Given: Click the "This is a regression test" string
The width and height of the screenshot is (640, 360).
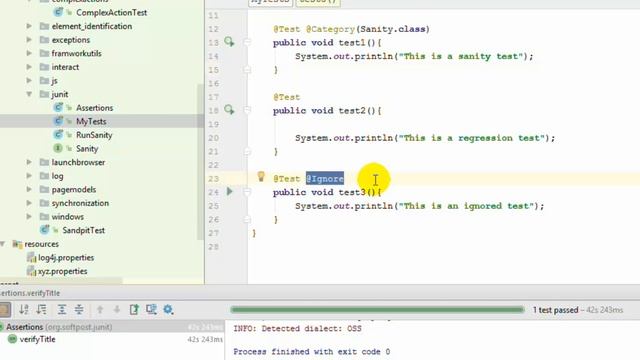Looking at the screenshot, I should point(472,138).
